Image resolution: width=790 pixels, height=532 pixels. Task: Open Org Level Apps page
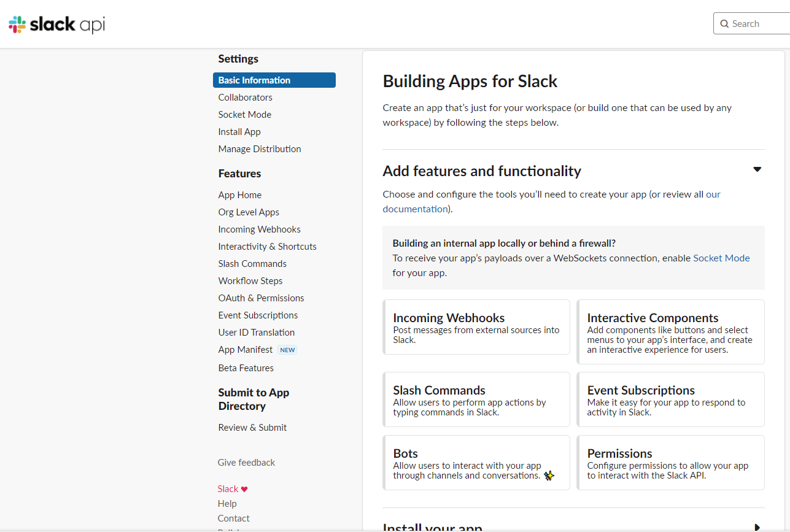(249, 212)
